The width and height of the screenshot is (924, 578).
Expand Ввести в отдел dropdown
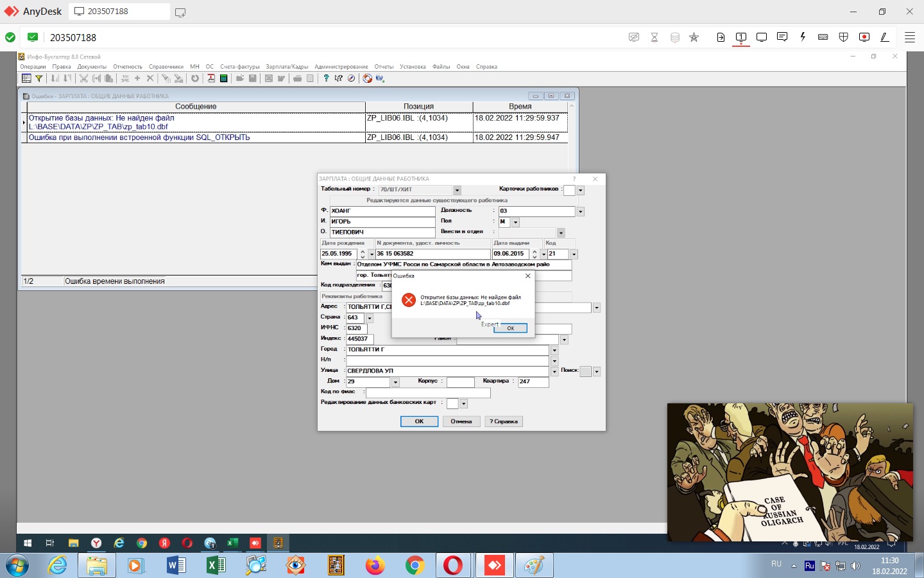click(x=561, y=232)
